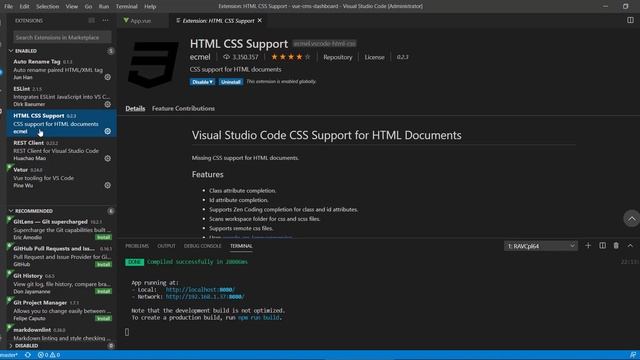Switch to PROBLEMS panel tab
The height and width of the screenshot is (360, 640).
click(137, 246)
